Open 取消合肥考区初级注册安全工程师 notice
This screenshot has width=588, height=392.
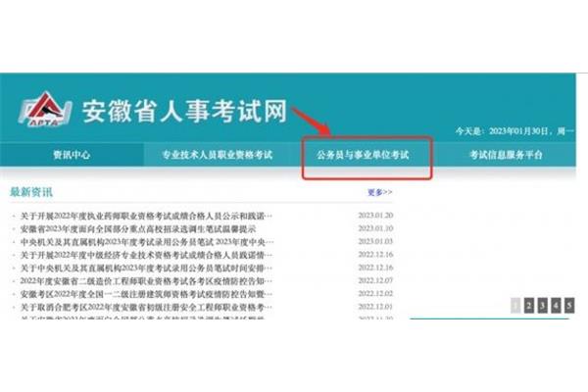coord(146,307)
